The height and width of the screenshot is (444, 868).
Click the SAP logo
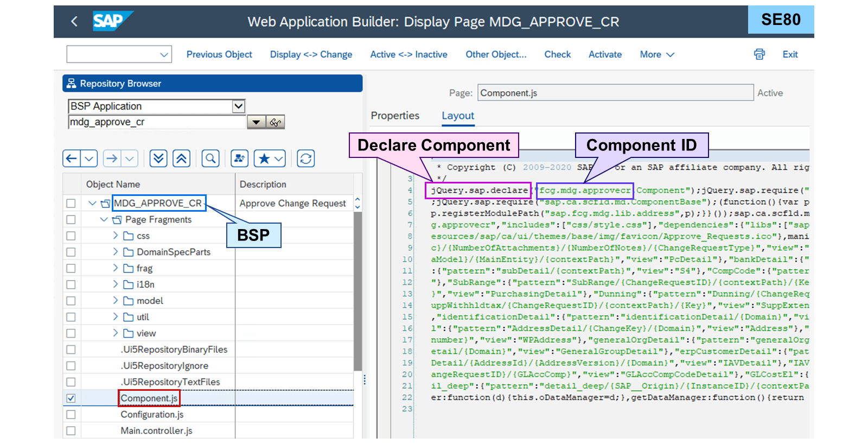pos(112,21)
